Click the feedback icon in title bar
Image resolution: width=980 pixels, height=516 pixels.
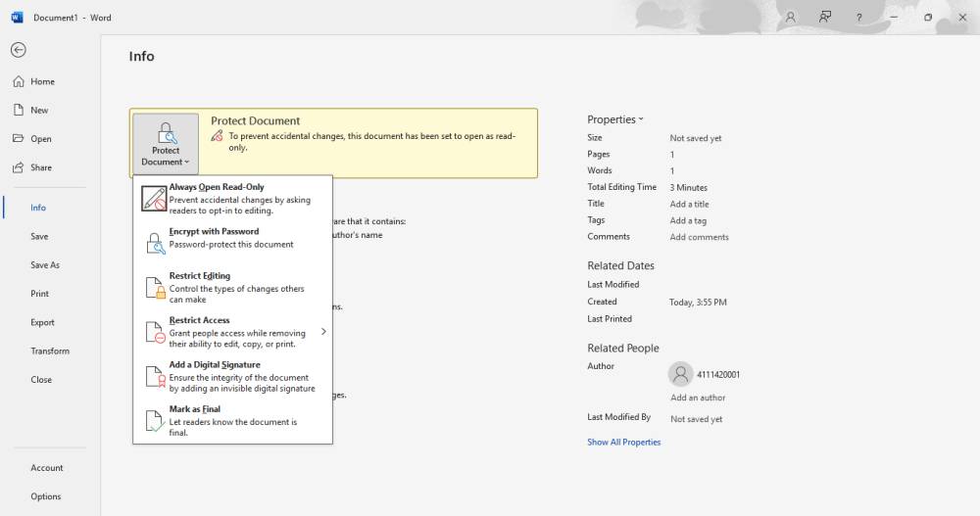point(825,18)
